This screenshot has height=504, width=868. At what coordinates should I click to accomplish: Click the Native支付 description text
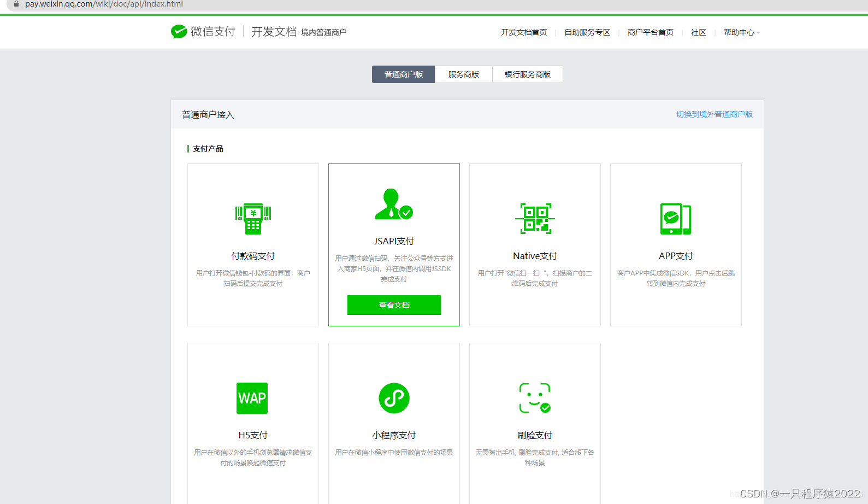(535, 278)
